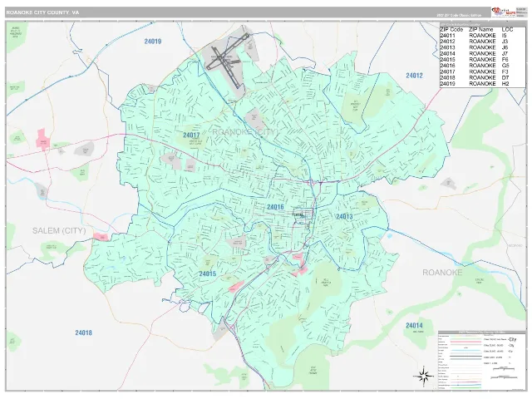Click the thick dark gray line sample in the legend
Image resolution: width=532 pixels, height=399 pixels.
click(x=465, y=357)
